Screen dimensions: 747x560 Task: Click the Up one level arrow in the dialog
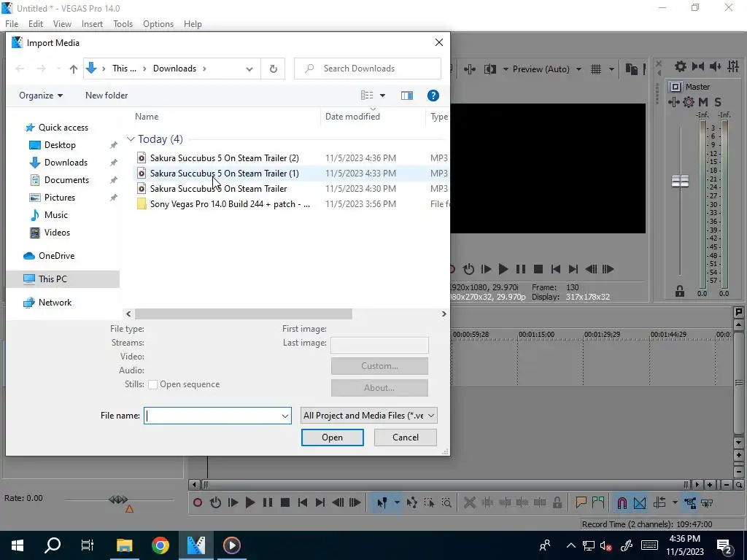coord(74,69)
